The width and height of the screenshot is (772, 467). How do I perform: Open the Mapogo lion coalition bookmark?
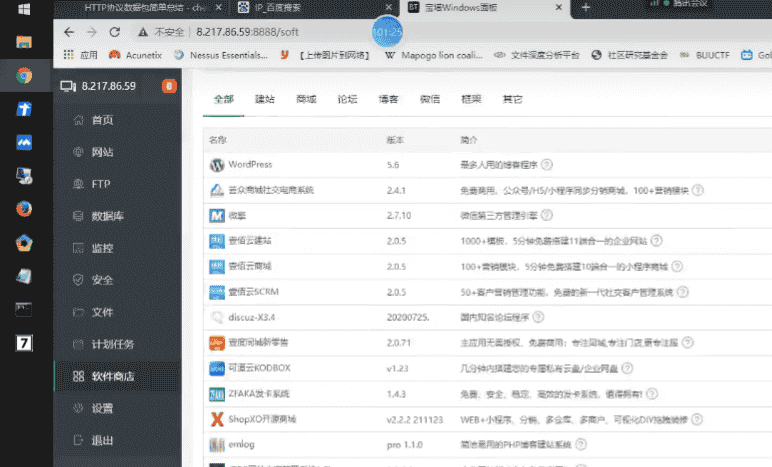(433, 55)
